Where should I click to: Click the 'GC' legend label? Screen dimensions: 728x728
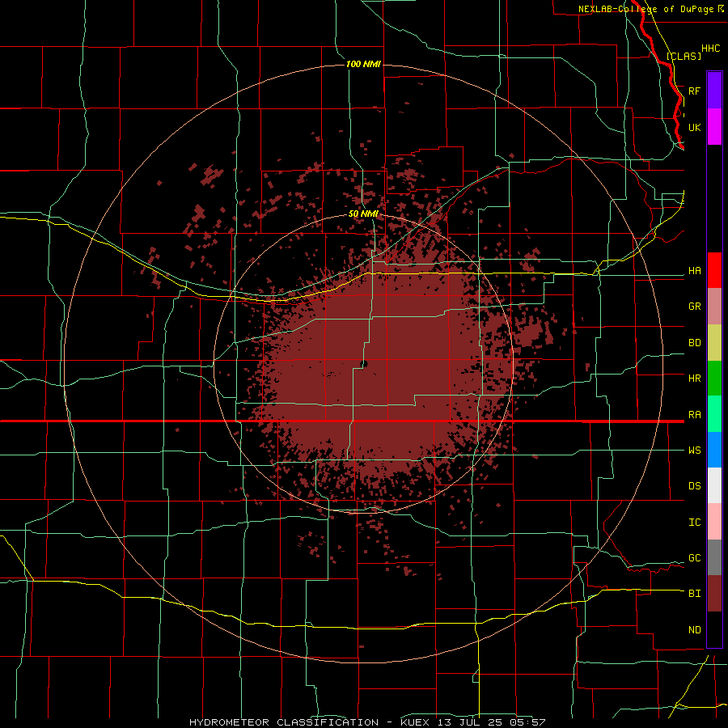coord(694,558)
